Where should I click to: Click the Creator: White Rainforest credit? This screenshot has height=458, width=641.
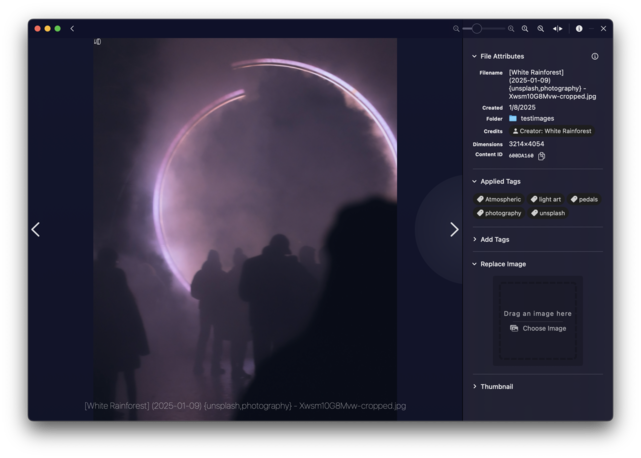click(551, 131)
